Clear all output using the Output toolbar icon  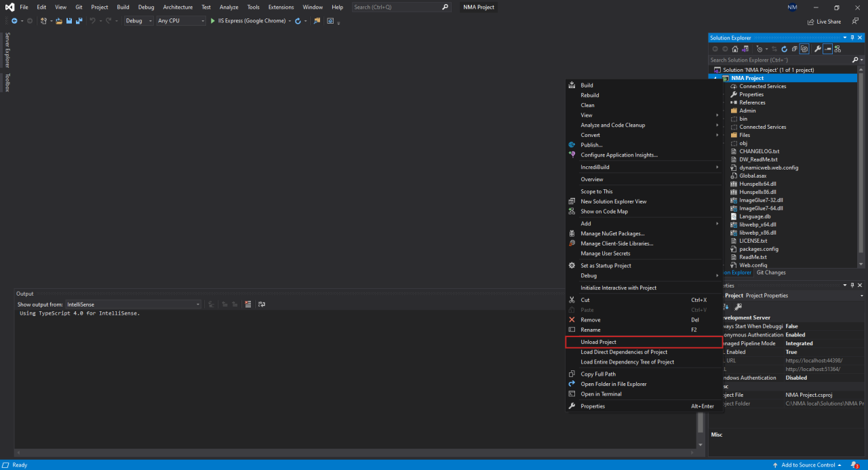pos(248,305)
